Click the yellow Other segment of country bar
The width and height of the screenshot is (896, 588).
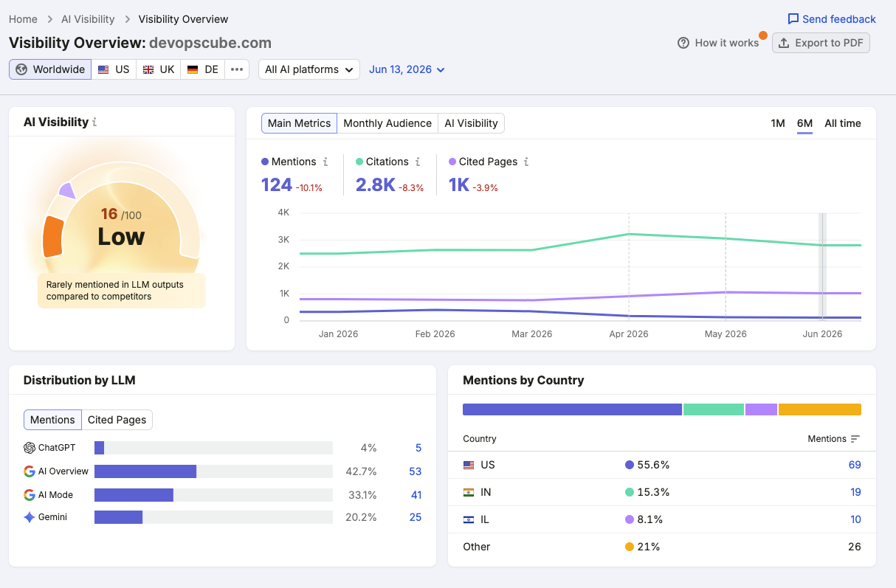click(x=820, y=409)
